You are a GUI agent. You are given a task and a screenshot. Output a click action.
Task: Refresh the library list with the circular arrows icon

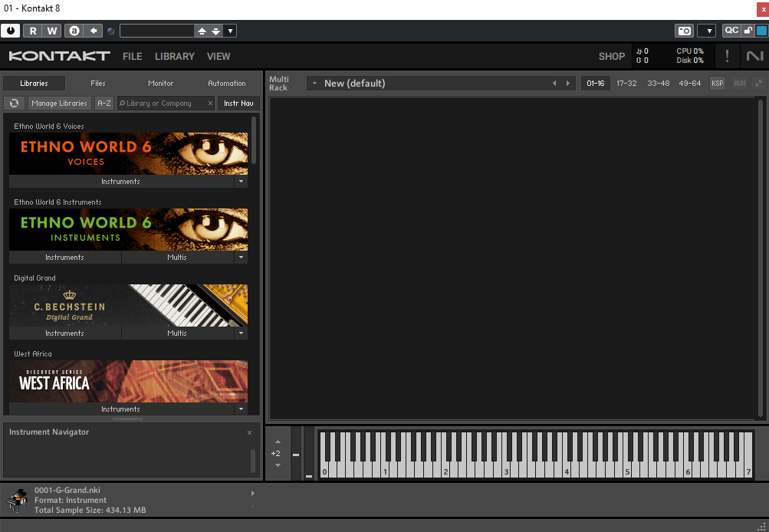(x=15, y=103)
